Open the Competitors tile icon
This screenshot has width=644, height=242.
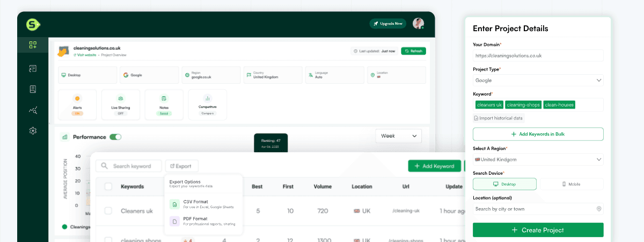point(207,99)
